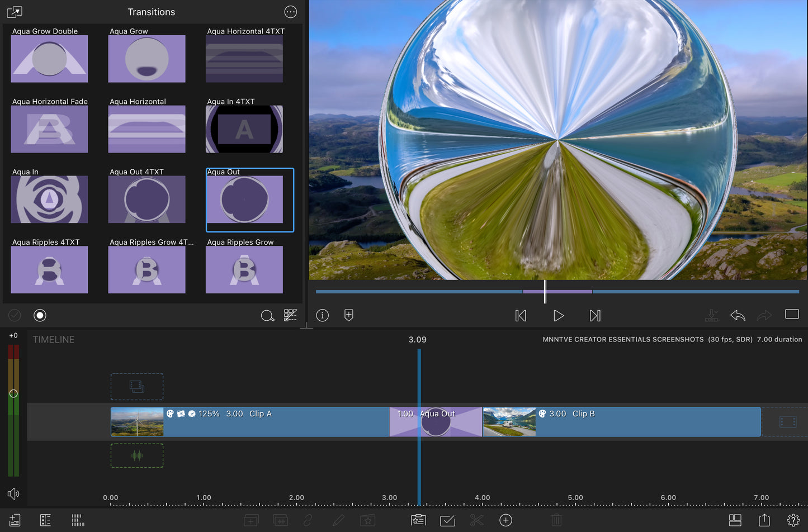Screen dimensions: 808x532
Task: Open the help and settings gear icon
Action: [793, 520]
